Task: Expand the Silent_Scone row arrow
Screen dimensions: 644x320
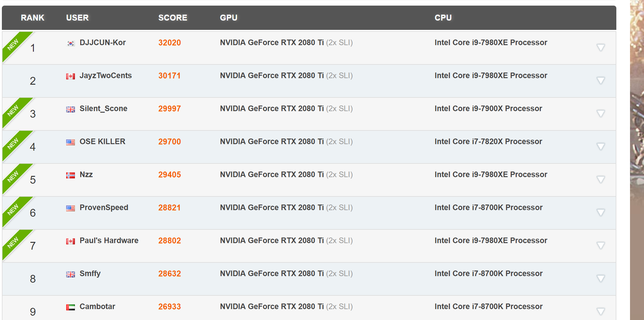Action: coord(601,114)
